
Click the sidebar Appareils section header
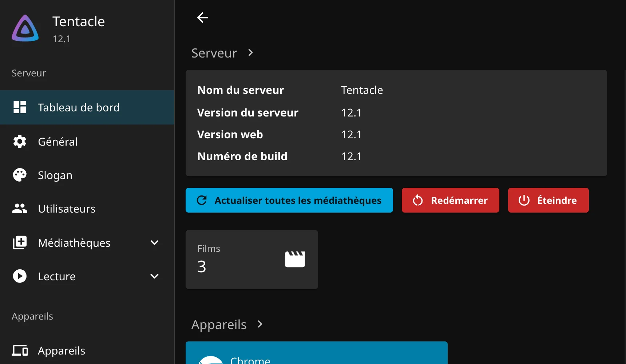pyautogui.click(x=32, y=316)
